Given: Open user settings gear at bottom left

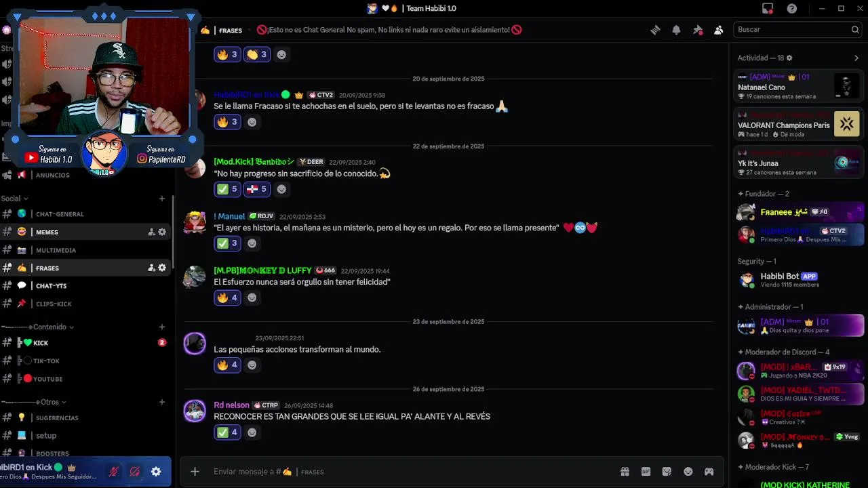Looking at the screenshot, I should (x=156, y=472).
